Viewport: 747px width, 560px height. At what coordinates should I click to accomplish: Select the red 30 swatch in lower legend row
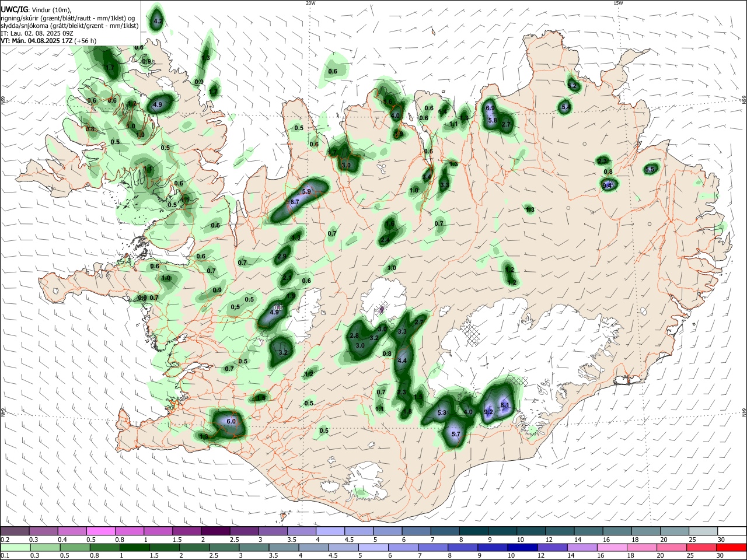[x=731, y=547]
